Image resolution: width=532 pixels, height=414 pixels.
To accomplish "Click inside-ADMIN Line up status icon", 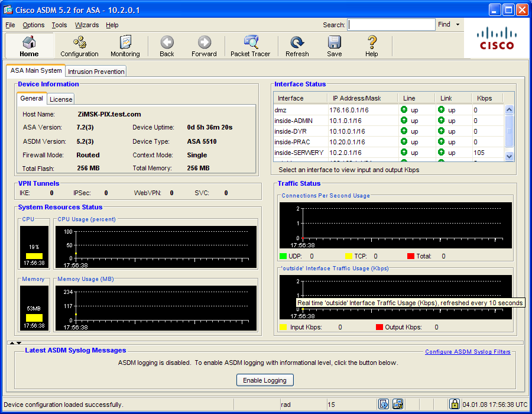I will [404, 120].
